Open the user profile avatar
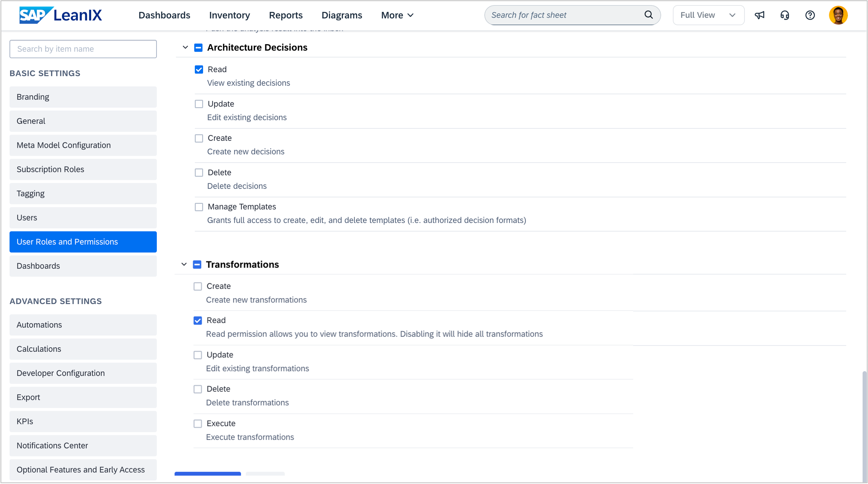 click(x=838, y=15)
